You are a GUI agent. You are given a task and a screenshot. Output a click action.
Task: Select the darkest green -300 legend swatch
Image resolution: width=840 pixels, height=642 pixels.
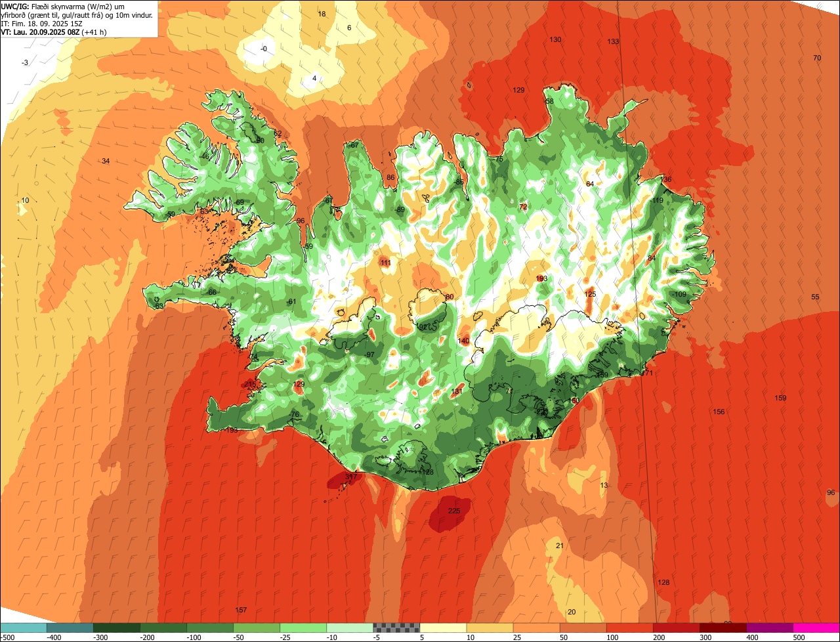coord(116,628)
